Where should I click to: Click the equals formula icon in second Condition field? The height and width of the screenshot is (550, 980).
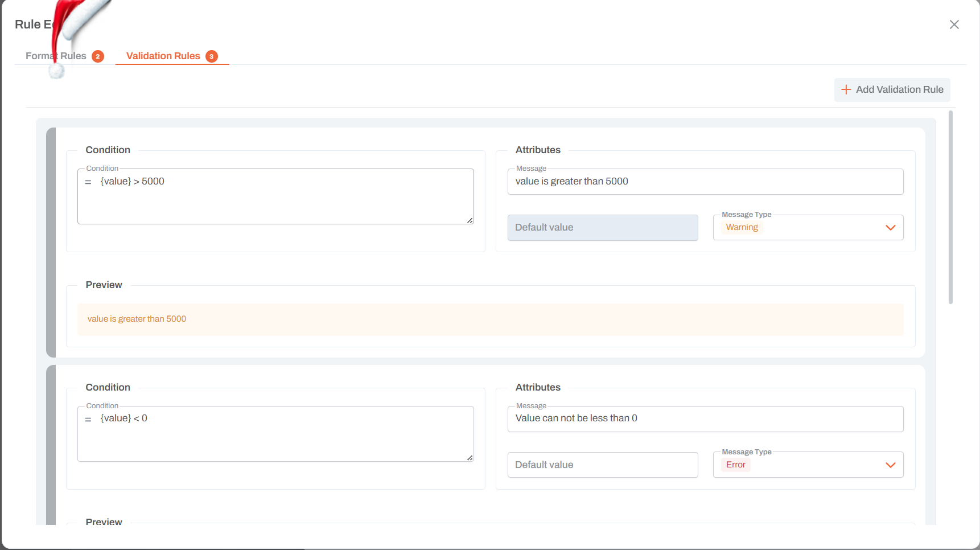(x=88, y=418)
